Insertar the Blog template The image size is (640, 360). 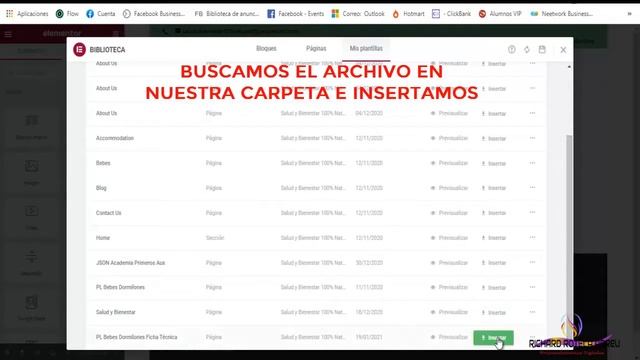(x=494, y=188)
